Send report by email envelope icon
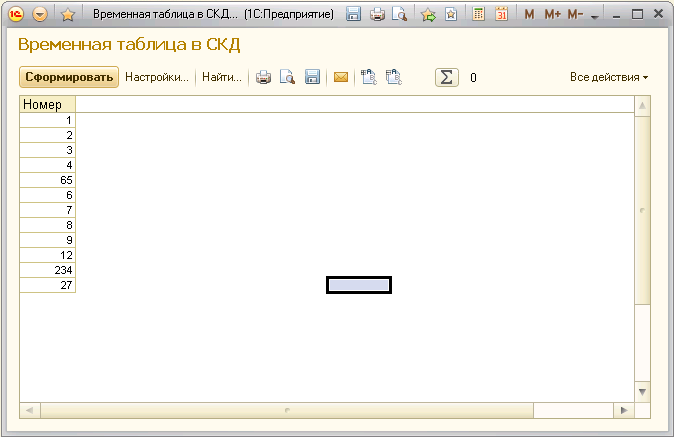 (x=341, y=77)
